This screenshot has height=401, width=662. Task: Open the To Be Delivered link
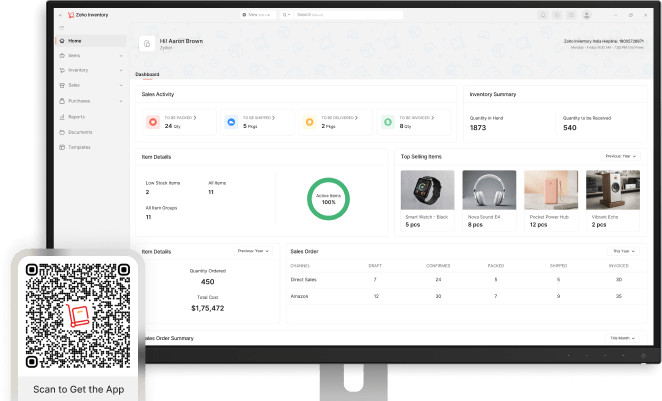[339, 118]
